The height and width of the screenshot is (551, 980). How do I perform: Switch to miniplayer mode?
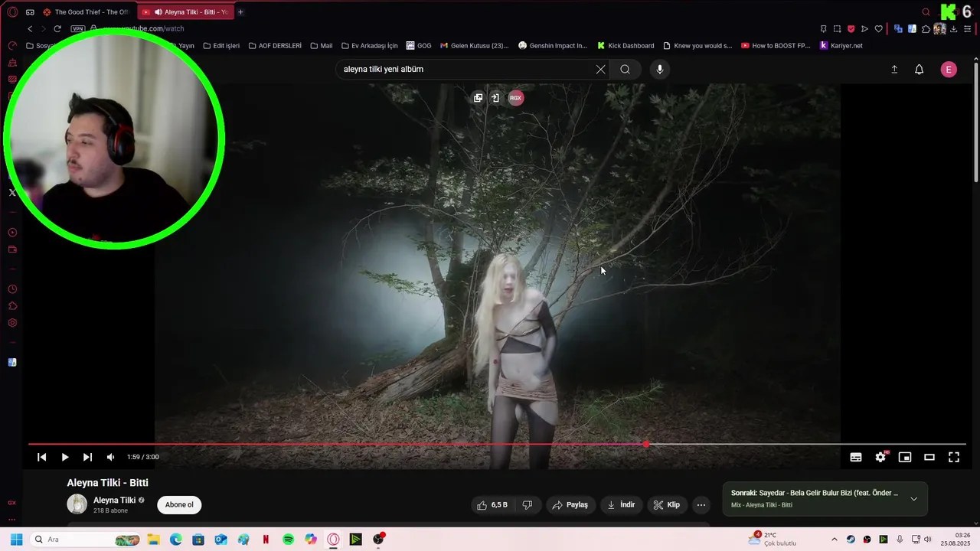tap(905, 457)
